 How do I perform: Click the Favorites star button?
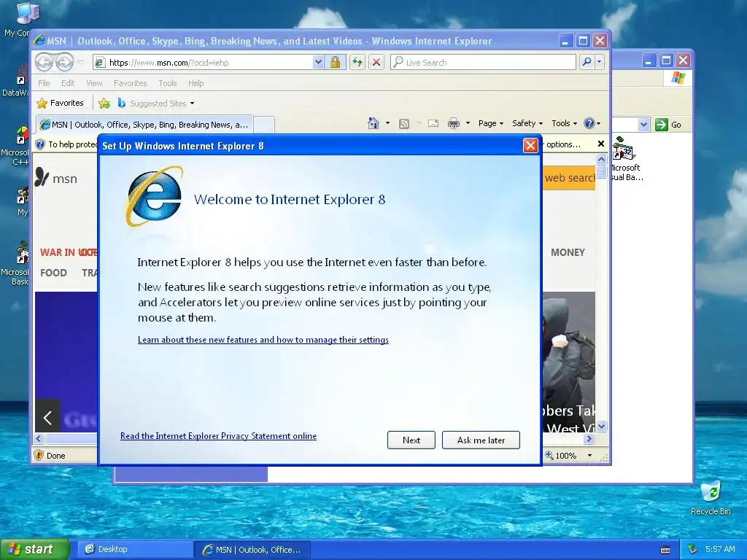pos(60,103)
